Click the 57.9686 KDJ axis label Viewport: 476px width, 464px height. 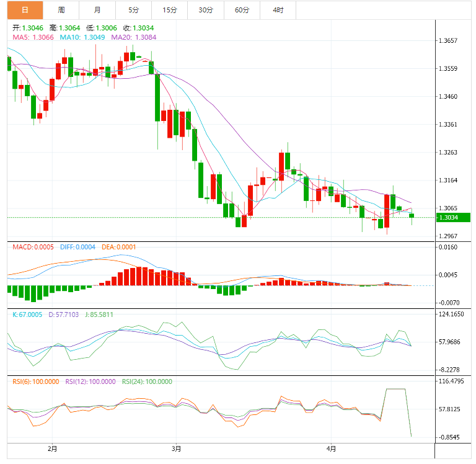[449, 342]
